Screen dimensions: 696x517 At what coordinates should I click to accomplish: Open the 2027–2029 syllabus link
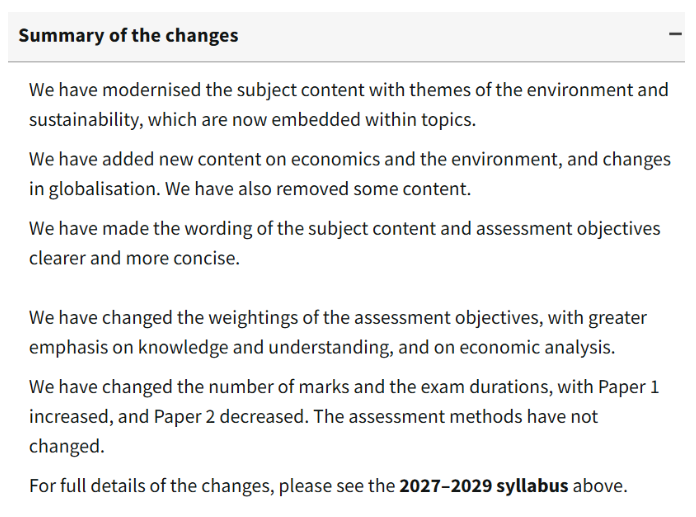(483, 486)
